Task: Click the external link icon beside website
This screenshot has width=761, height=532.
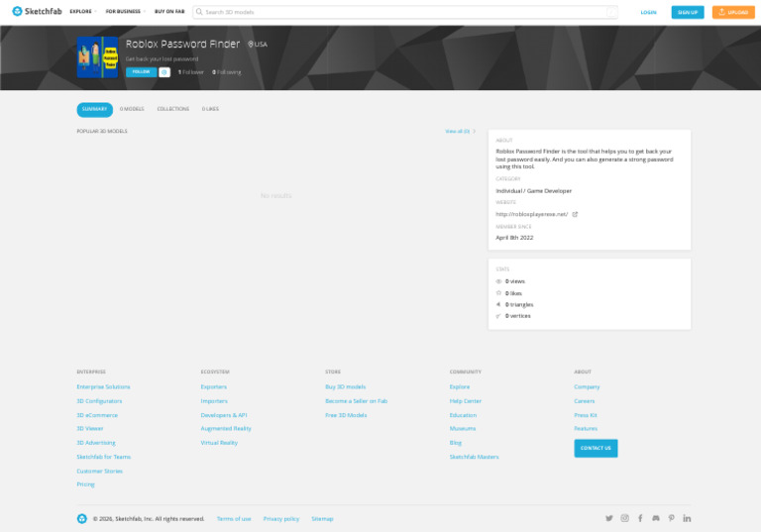Action: (575, 214)
